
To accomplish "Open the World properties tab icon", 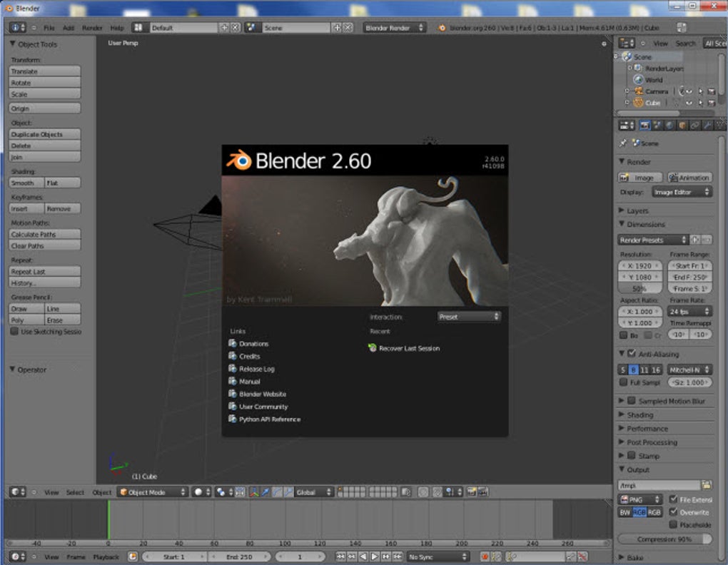I will (x=669, y=126).
